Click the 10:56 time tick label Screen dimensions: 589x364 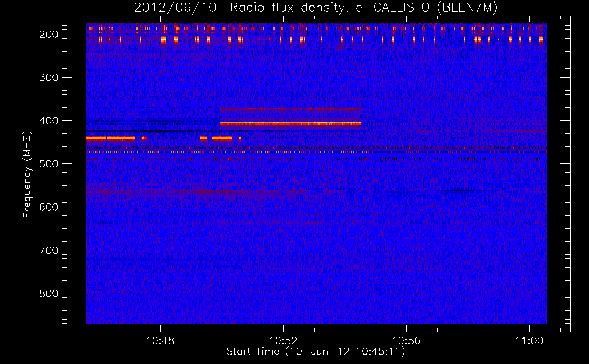coord(406,341)
